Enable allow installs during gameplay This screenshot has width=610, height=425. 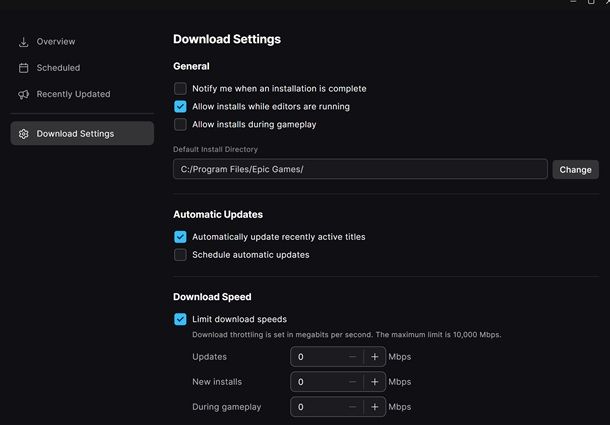(180, 124)
